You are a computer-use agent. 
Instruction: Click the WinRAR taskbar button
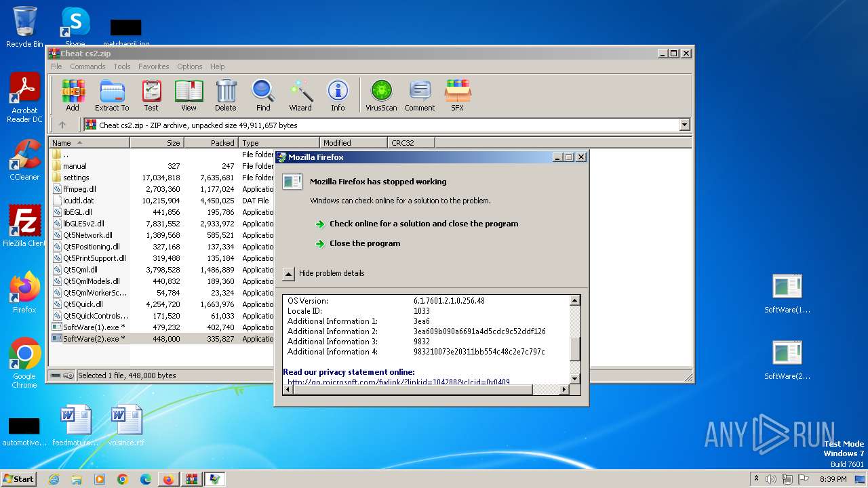(x=191, y=479)
